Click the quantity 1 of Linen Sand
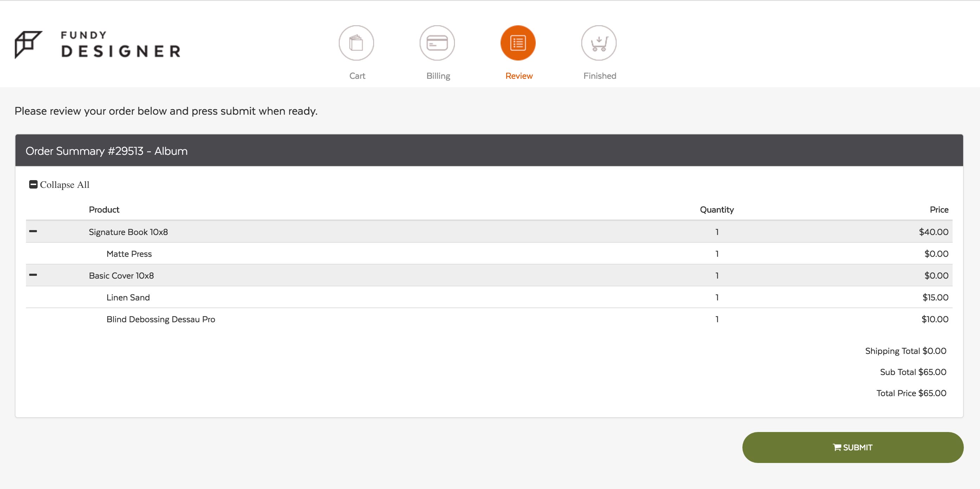 coord(717,297)
